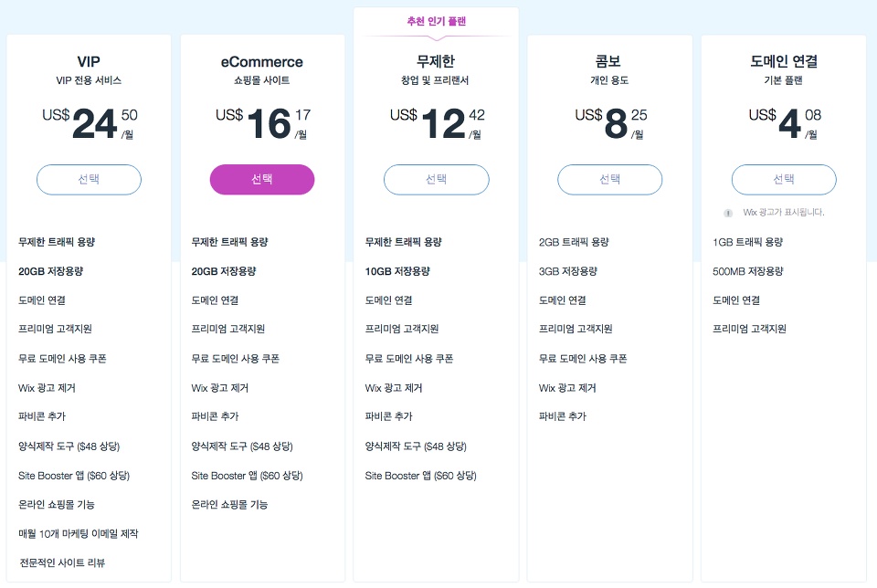This screenshot has width=877, height=588.
Task: Click the 추천 인기 플랜 label
Action: click(437, 21)
